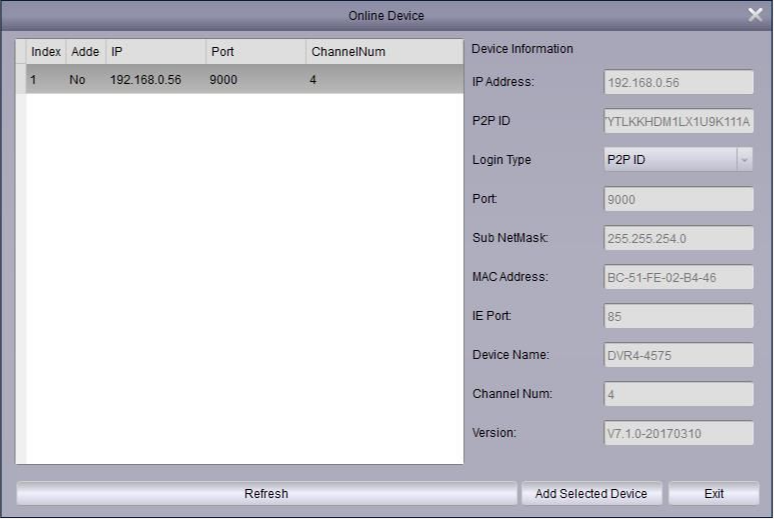
Task: Click the Port column header
Action: [254, 51]
